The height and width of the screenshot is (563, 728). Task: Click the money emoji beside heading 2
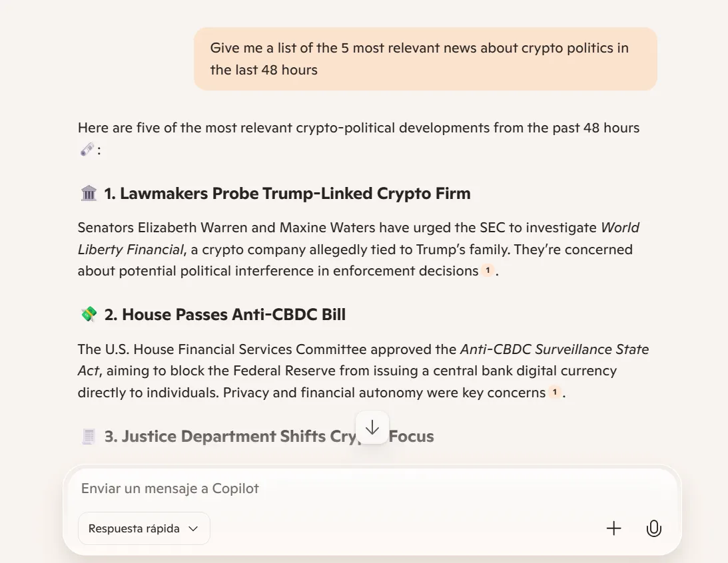(89, 315)
